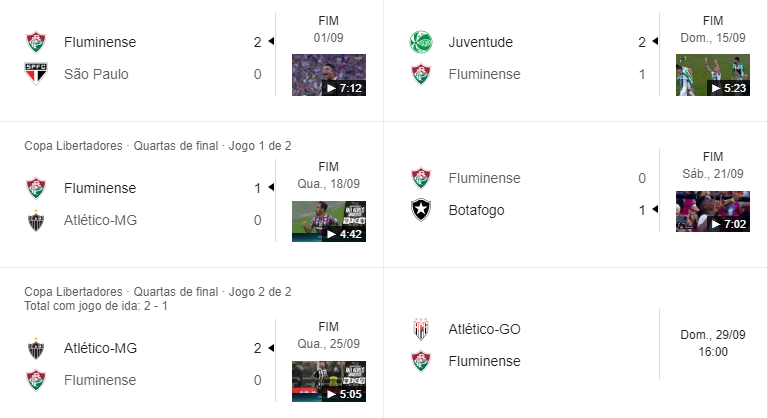Play the 5:05 Atlético-MG highlights
The width and height of the screenshot is (768, 418).
(x=329, y=381)
